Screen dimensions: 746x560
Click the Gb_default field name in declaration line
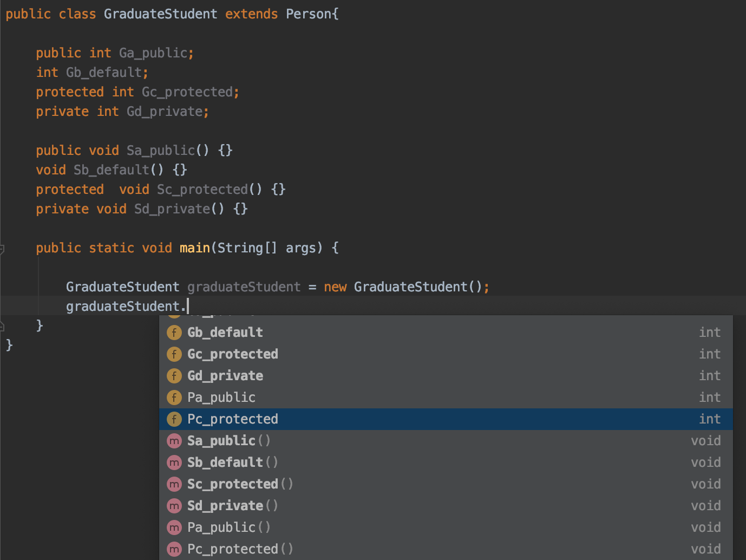pyautogui.click(x=104, y=73)
